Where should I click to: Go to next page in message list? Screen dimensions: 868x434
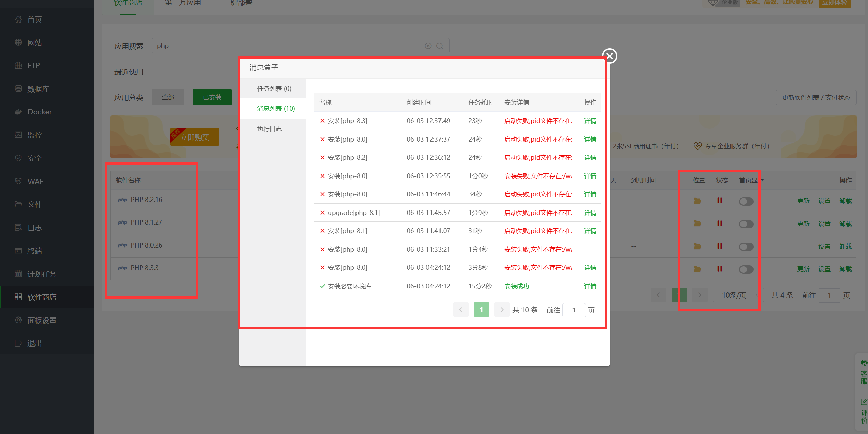502,310
